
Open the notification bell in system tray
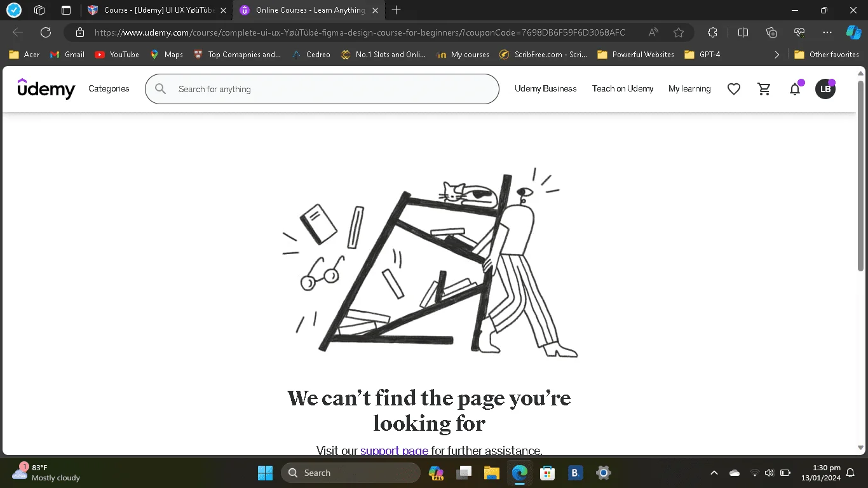[x=851, y=473]
